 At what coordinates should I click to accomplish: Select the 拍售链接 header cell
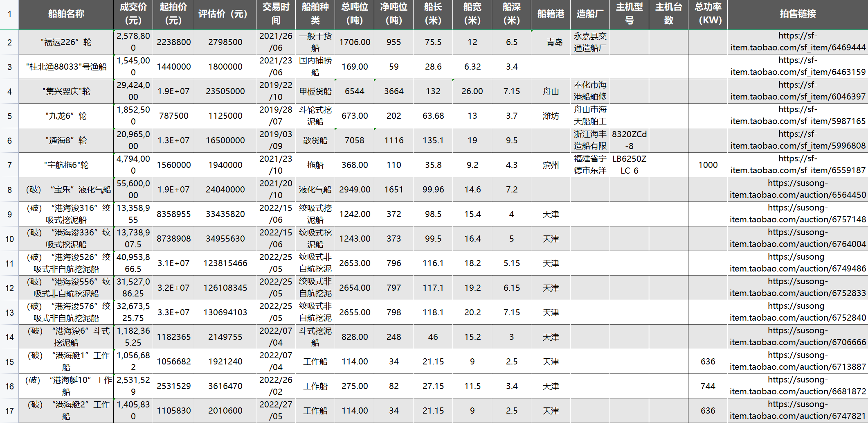click(x=798, y=14)
